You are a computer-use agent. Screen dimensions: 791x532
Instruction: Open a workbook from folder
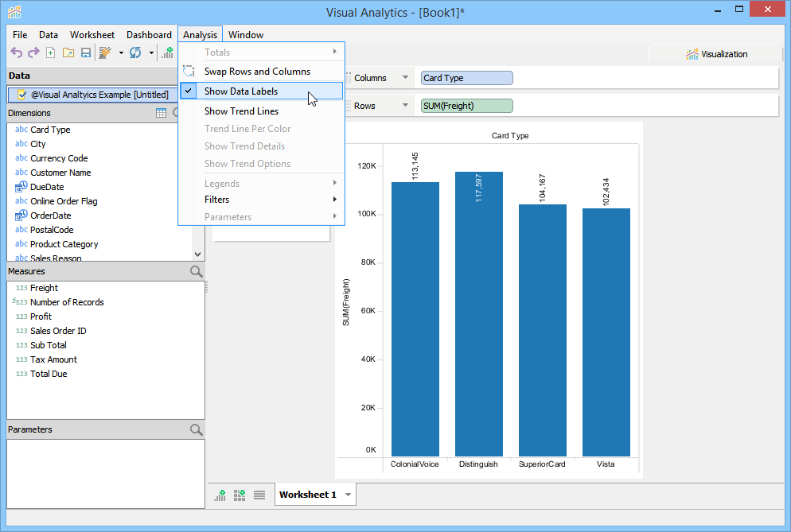tap(68, 52)
